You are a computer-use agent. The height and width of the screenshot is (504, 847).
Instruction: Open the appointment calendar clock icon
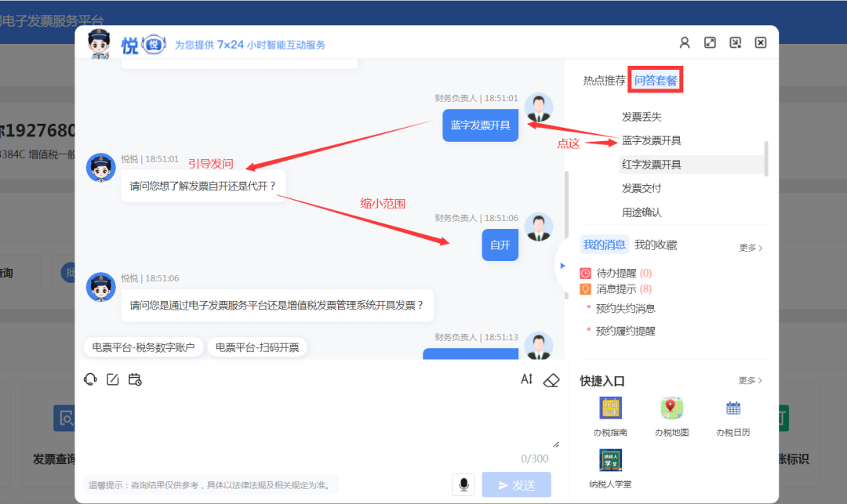(135, 379)
